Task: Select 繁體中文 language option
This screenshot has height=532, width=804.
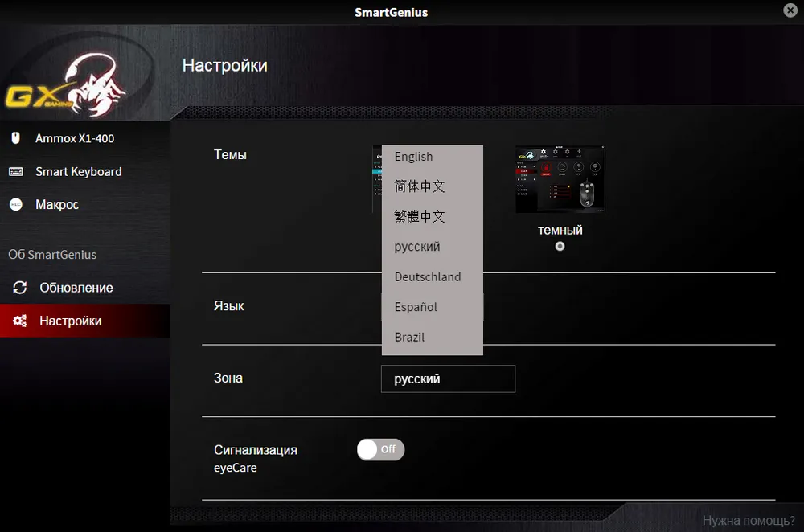Action: [433, 216]
